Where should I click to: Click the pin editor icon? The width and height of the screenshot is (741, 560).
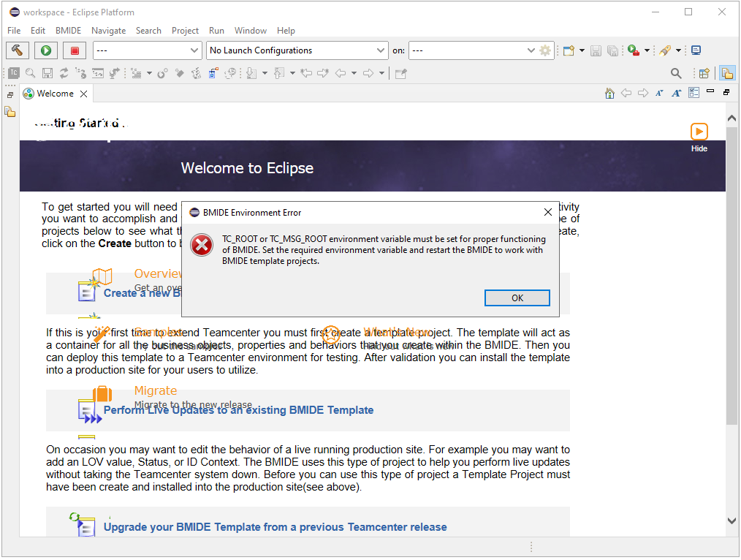pyautogui.click(x=400, y=73)
